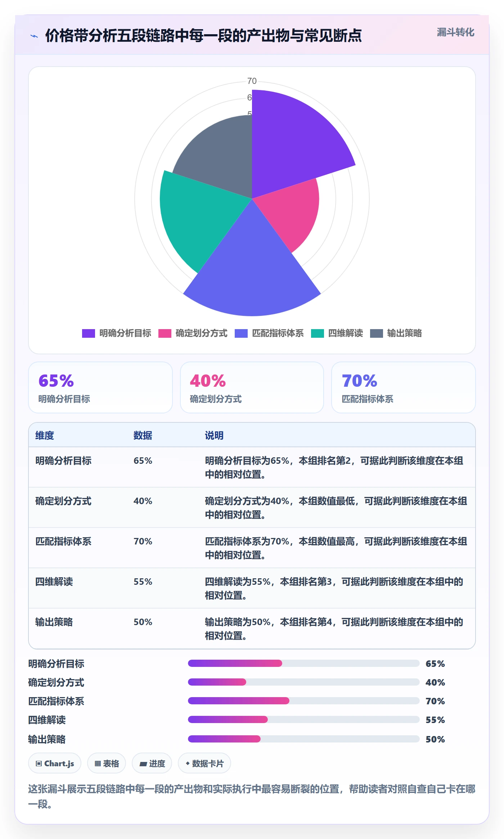Select the 确定划分方式 table row name

tap(63, 501)
